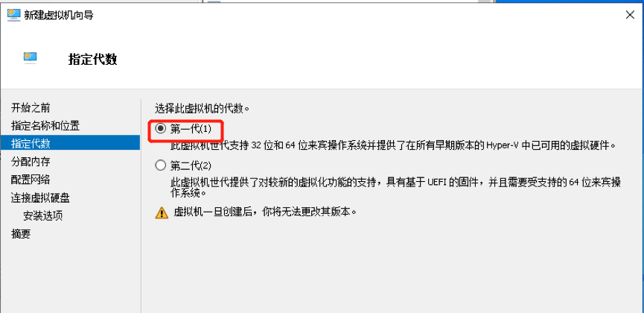
Task: Go to the 连接虚拟硬盘 step
Action: click(x=40, y=197)
